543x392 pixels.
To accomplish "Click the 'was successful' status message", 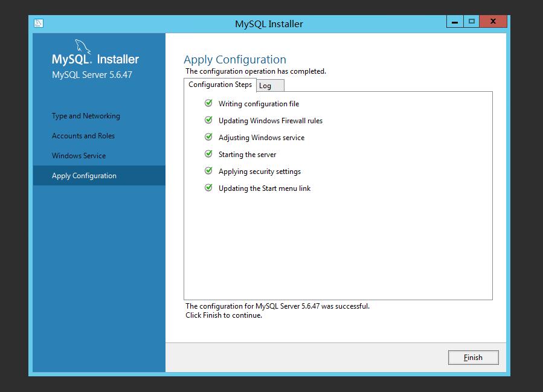I will point(277,306).
